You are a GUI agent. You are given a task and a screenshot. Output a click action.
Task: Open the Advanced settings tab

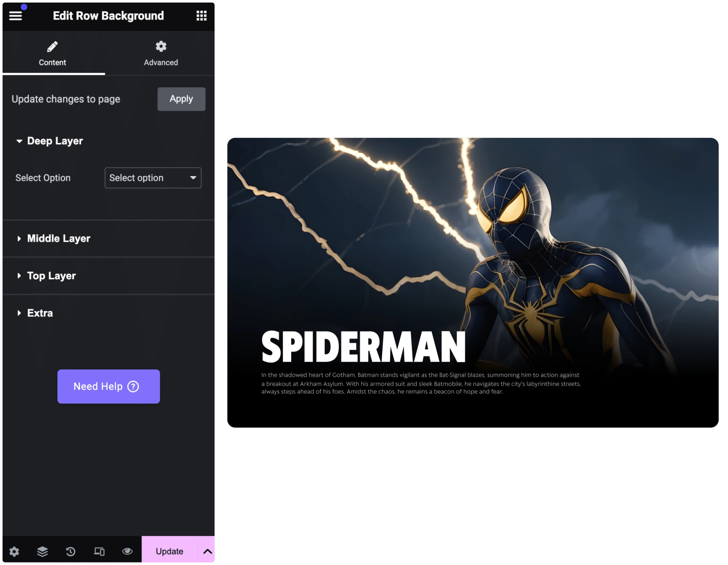[x=159, y=53]
